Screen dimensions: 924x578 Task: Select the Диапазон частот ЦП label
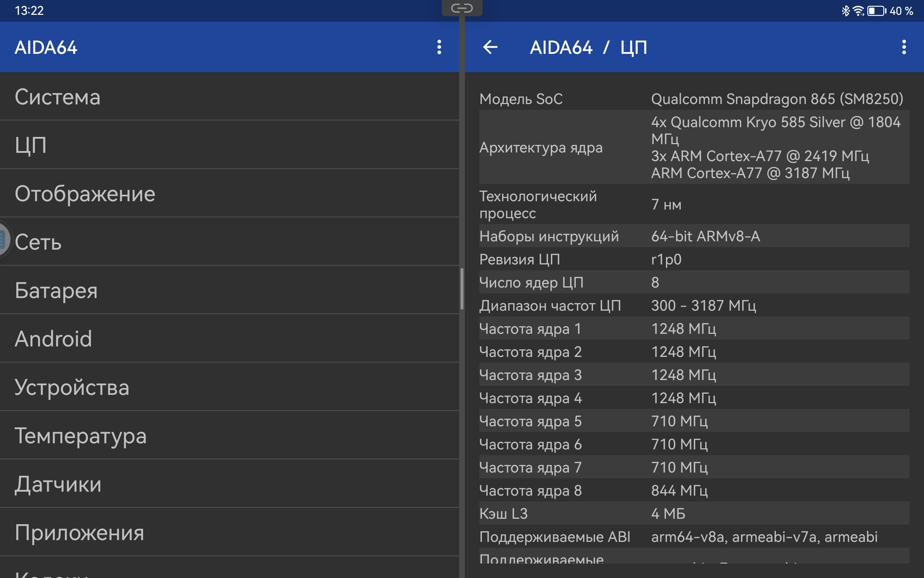(x=550, y=306)
